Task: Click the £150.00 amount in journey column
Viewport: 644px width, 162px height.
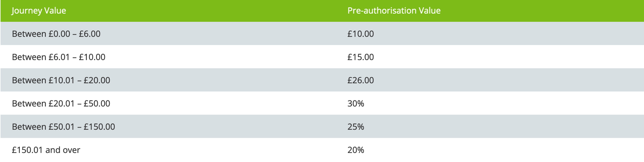Action: (99, 126)
